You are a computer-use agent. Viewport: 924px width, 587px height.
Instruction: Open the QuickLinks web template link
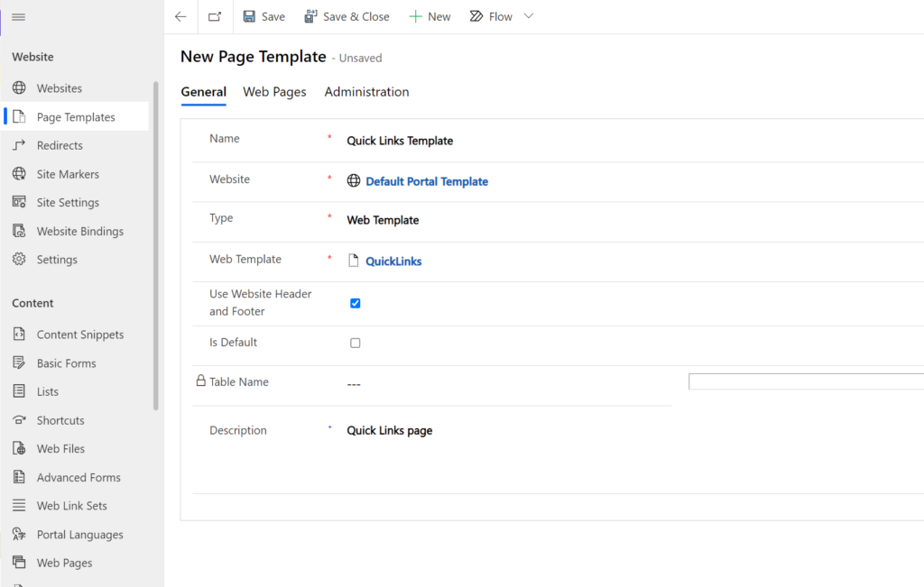[393, 261]
